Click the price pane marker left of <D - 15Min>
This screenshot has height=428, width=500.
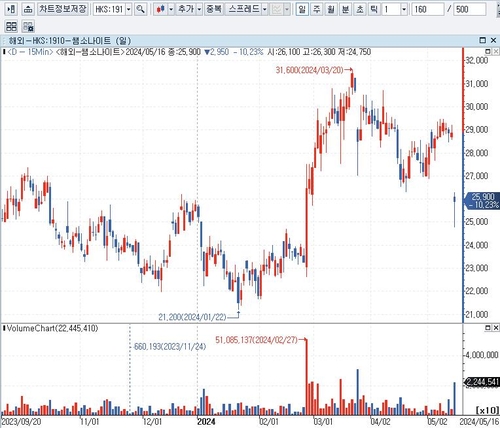tap(4, 52)
